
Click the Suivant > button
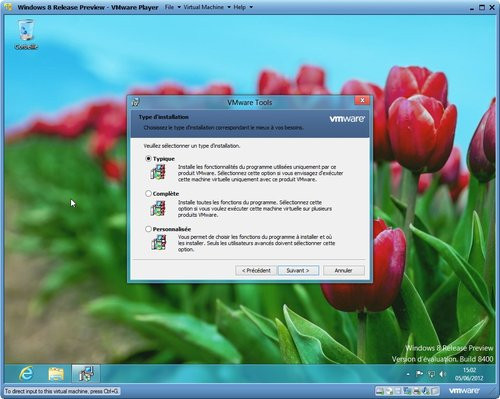pos(298,270)
